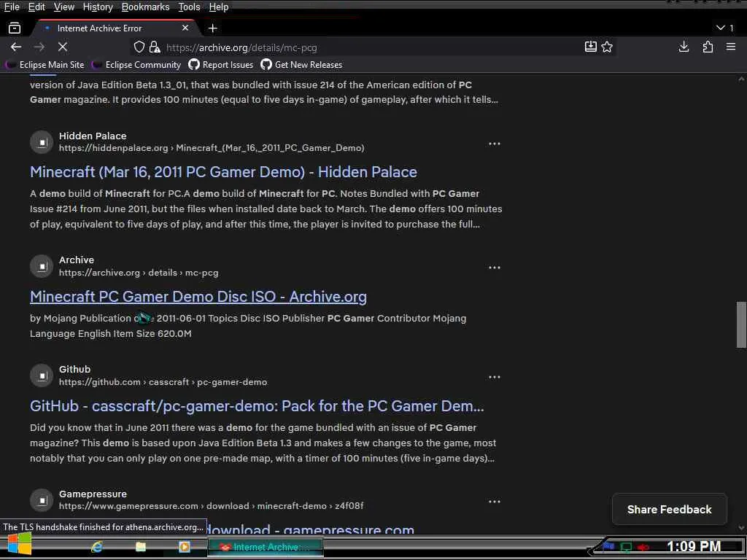Viewport: 747px width, 560px height.
Task: Open more options for Hidden Palace result
Action: click(x=495, y=144)
